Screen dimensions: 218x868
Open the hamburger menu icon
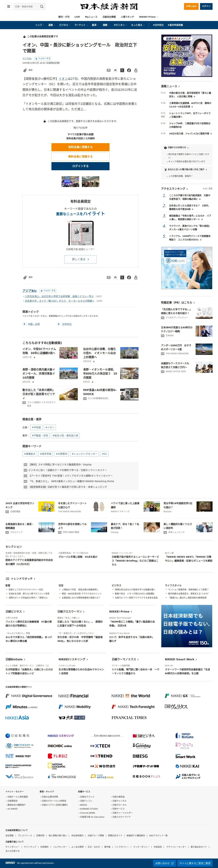[x=8, y=6]
